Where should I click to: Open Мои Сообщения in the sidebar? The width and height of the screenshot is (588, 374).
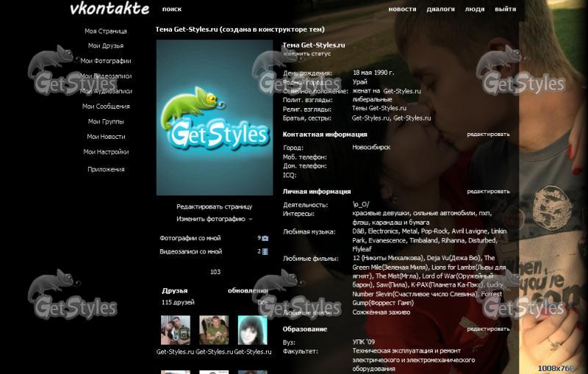click(x=106, y=107)
